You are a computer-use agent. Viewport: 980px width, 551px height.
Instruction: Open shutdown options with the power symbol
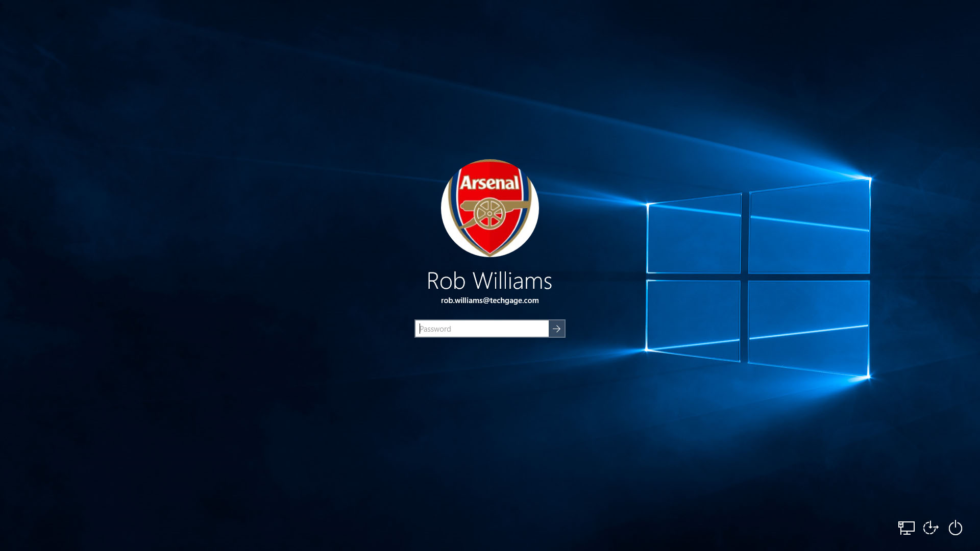(955, 528)
